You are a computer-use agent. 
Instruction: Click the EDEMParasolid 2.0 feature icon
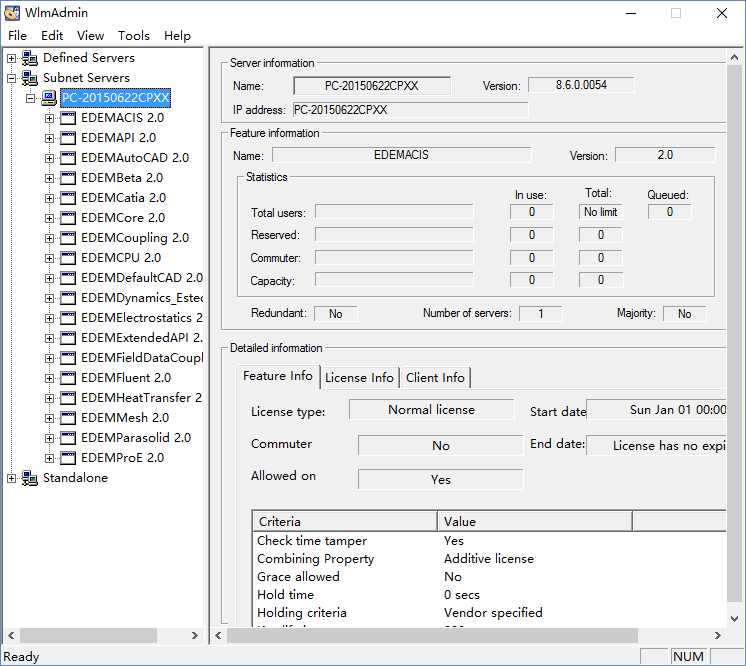pyautogui.click(x=68, y=438)
